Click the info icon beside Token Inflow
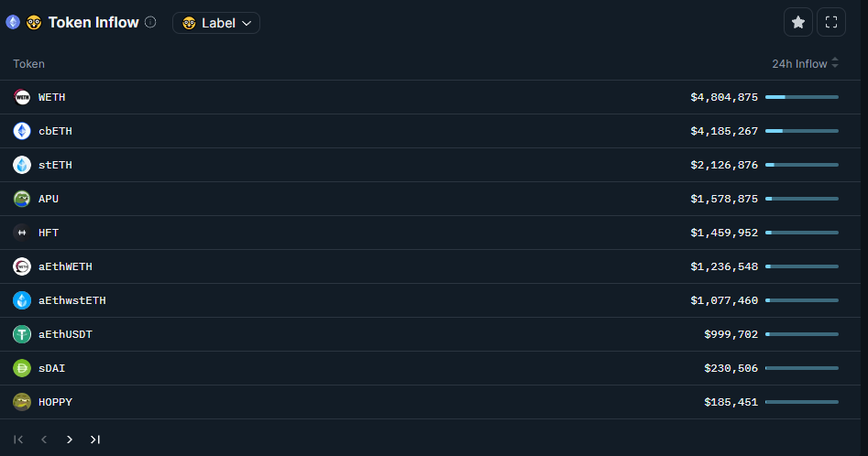Screen dimensions: 868x456 [150, 22]
